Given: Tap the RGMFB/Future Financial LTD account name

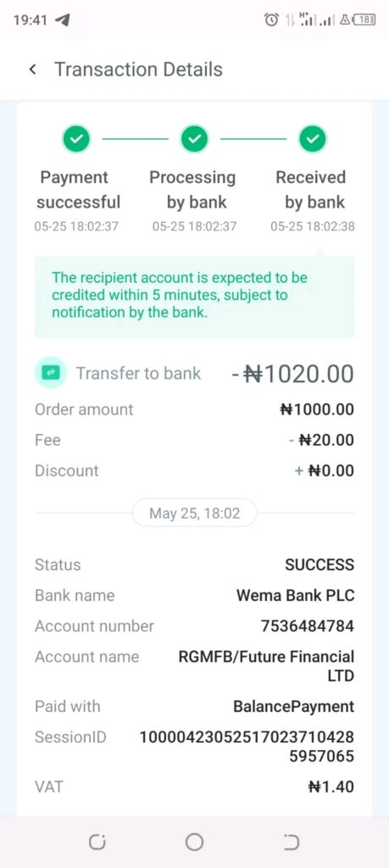Looking at the screenshot, I should pos(266,666).
